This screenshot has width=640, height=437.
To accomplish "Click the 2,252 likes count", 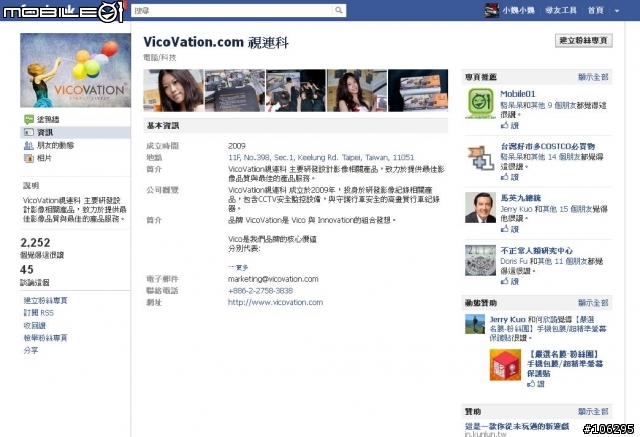I will point(36,243).
